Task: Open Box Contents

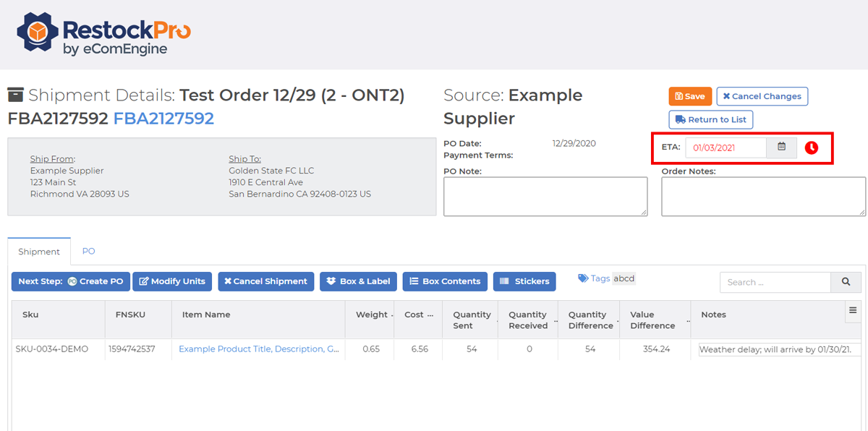Action: pyautogui.click(x=445, y=281)
